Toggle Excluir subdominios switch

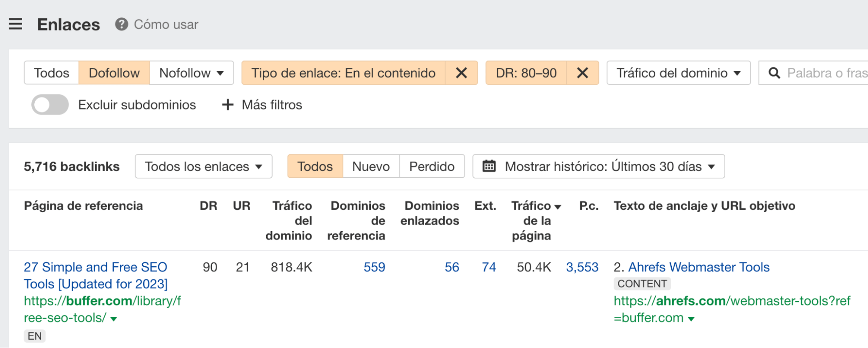pyautogui.click(x=50, y=105)
